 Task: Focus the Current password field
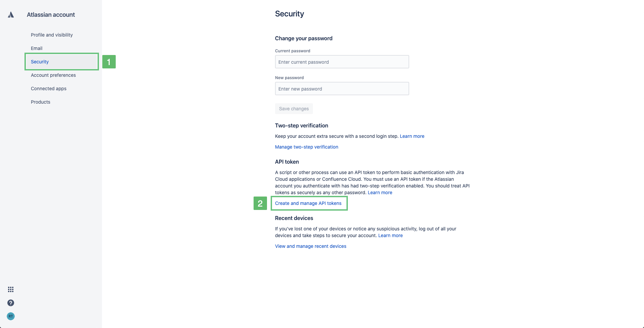tap(342, 62)
